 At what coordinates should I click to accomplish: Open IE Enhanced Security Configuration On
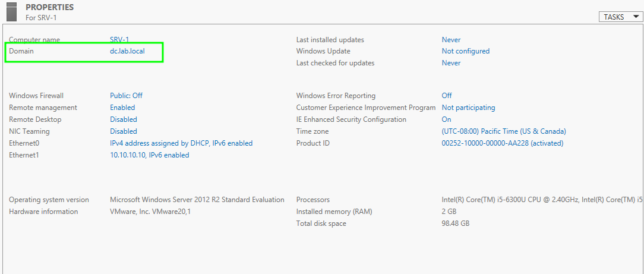[x=446, y=119]
